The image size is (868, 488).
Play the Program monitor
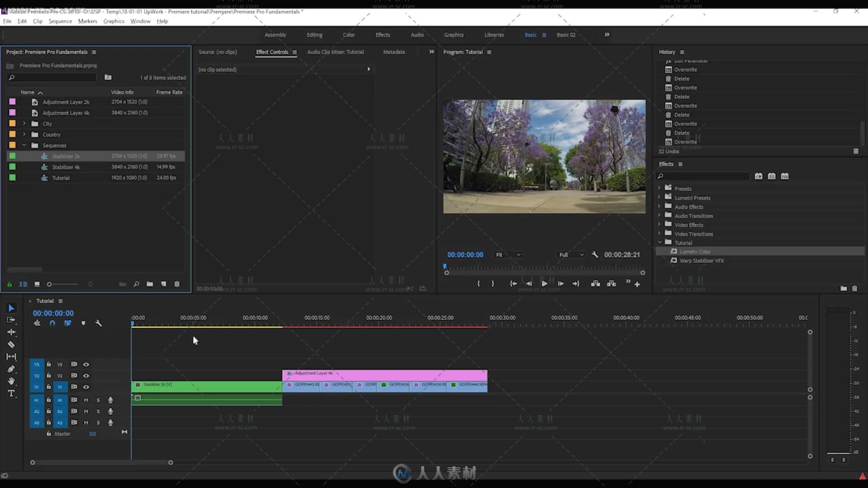[545, 284]
